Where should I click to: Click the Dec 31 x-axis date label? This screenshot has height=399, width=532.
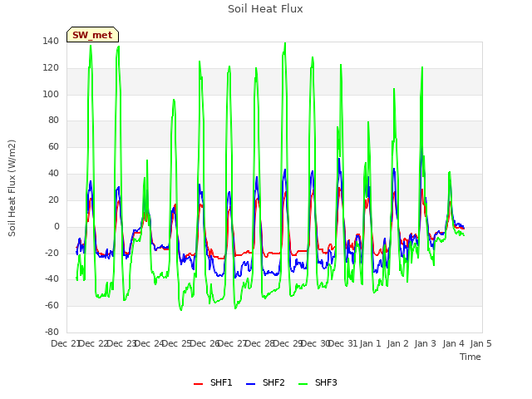click(x=343, y=343)
